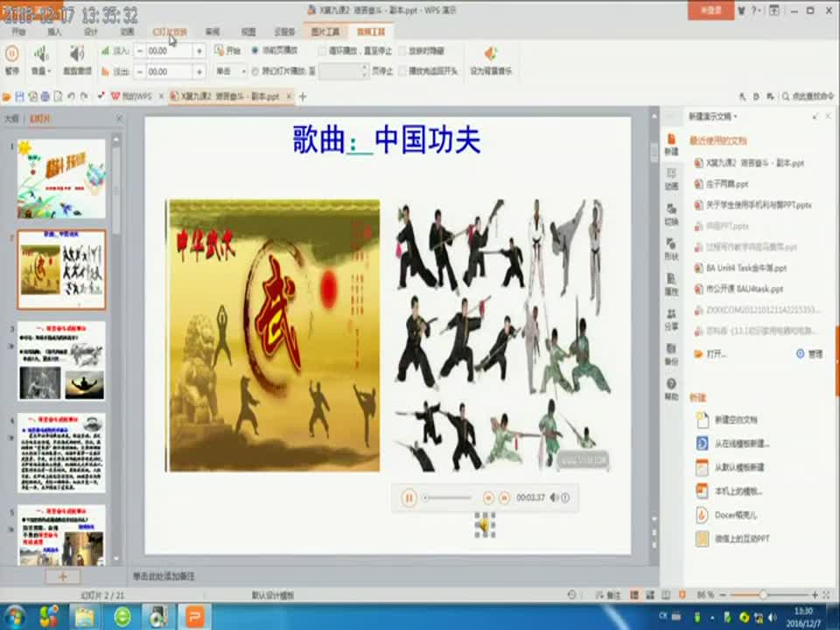Open the audio volume (音量) menu
840x630 pixels.
pos(40,58)
